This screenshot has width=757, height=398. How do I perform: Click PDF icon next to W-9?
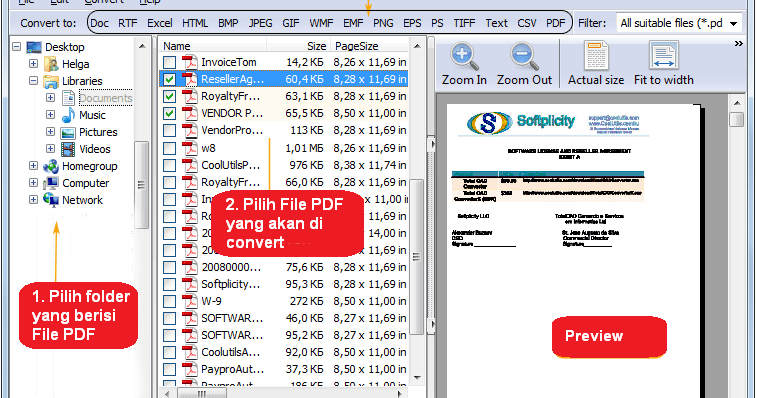(x=190, y=301)
